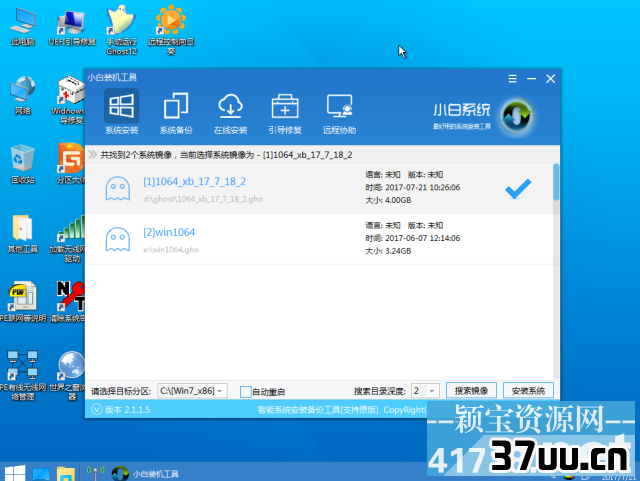The width and height of the screenshot is (640, 481).
Task: Select the 引导修复 tab
Action: coord(285,112)
